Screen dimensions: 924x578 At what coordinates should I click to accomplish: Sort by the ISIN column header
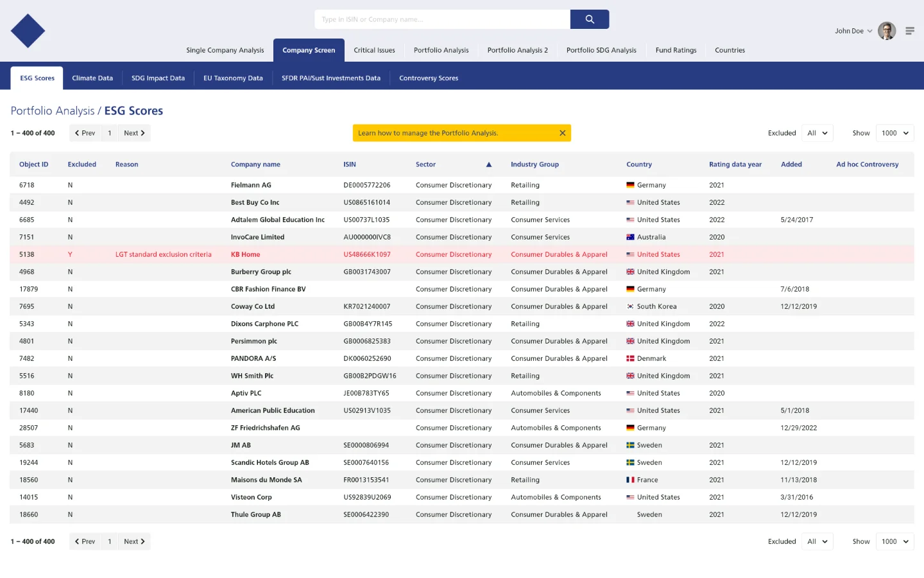tap(350, 164)
